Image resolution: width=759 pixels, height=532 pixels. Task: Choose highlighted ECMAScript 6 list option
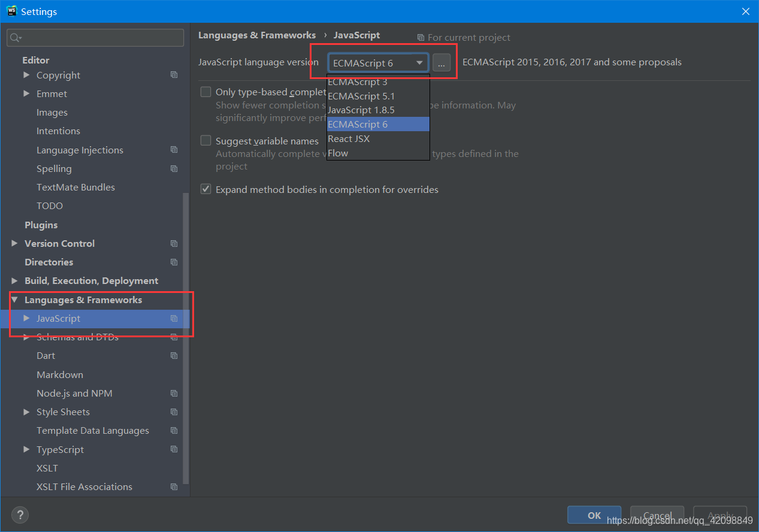378,124
